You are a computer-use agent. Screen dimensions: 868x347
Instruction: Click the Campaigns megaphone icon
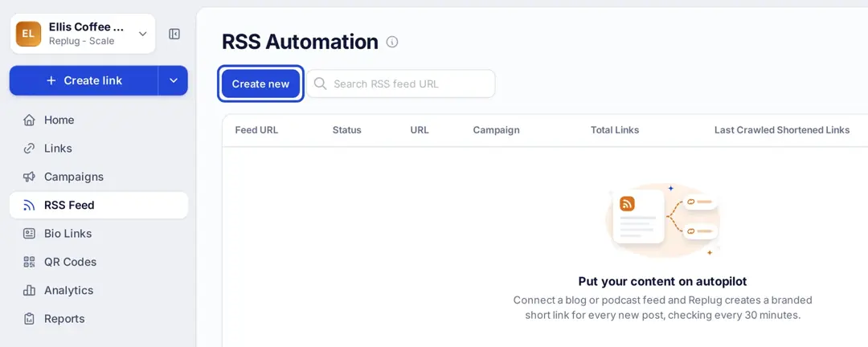pos(29,177)
